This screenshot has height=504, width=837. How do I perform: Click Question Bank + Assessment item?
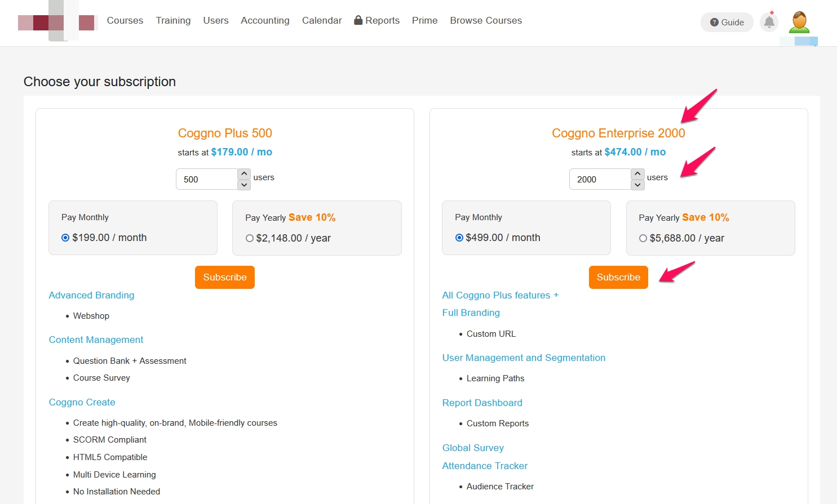click(130, 361)
